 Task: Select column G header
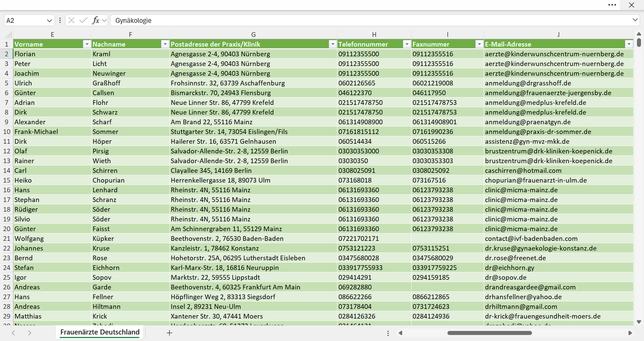[253, 34]
